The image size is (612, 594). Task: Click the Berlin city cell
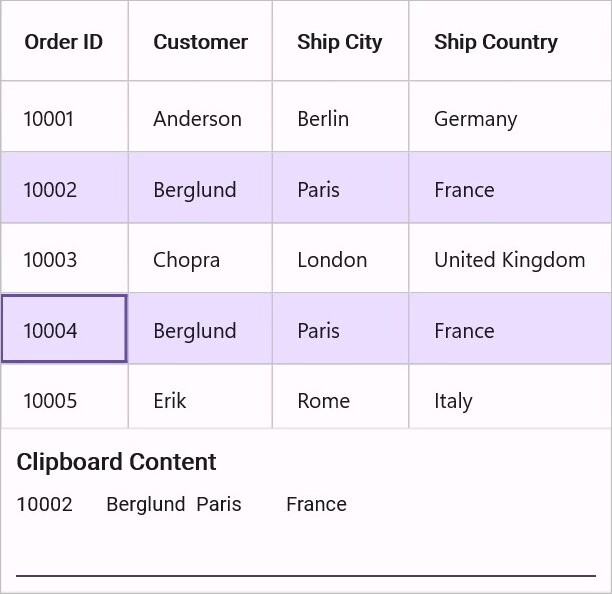(340, 116)
